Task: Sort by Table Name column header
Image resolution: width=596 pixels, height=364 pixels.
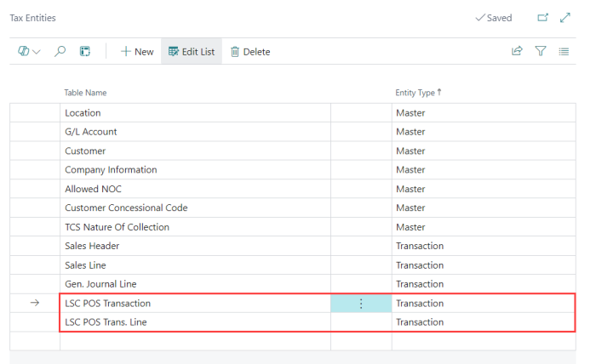Action: pyautogui.click(x=85, y=93)
